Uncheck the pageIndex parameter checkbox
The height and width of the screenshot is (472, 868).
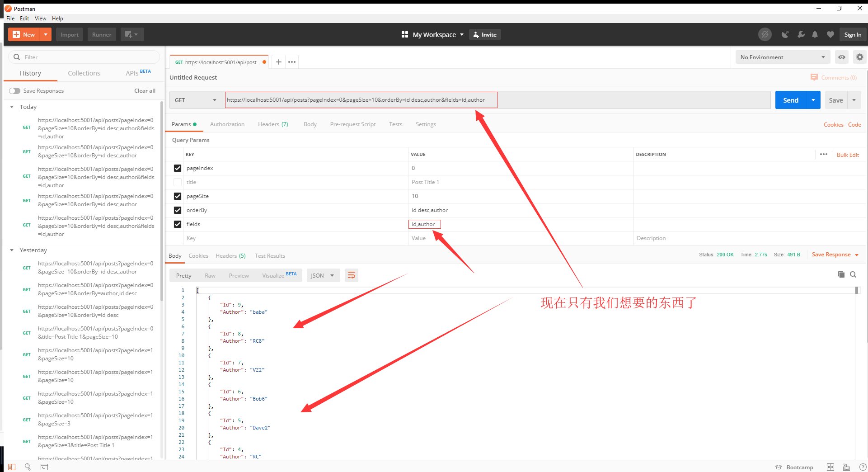(x=178, y=168)
